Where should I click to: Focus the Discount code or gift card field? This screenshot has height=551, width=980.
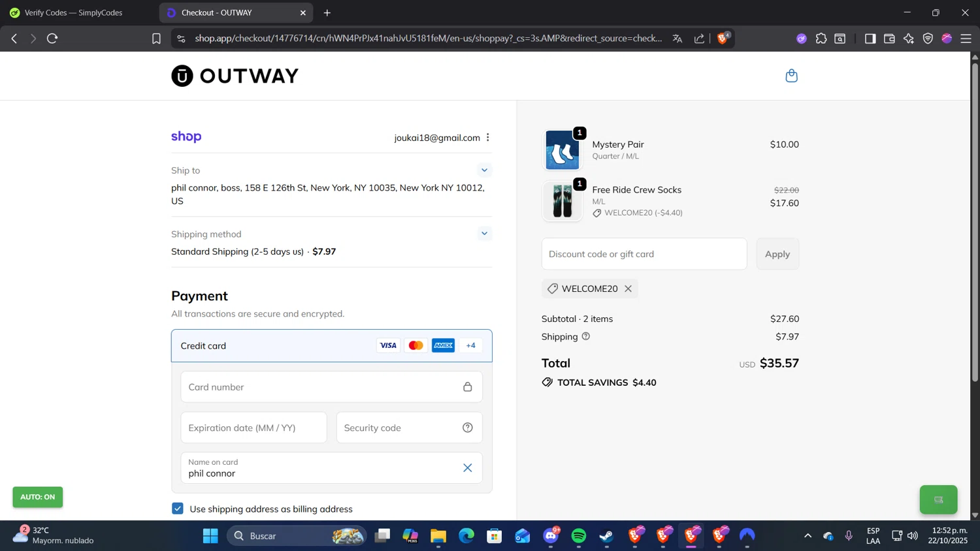pyautogui.click(x=644, y=254)
